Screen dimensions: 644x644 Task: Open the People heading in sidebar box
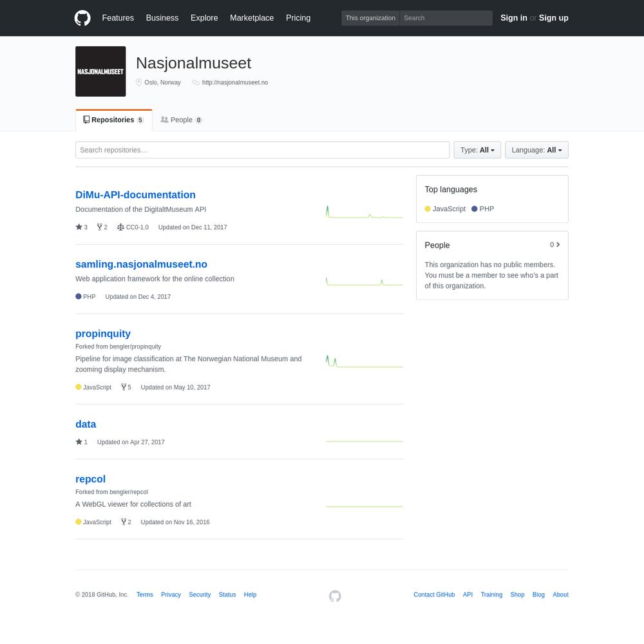pos(437,245)
